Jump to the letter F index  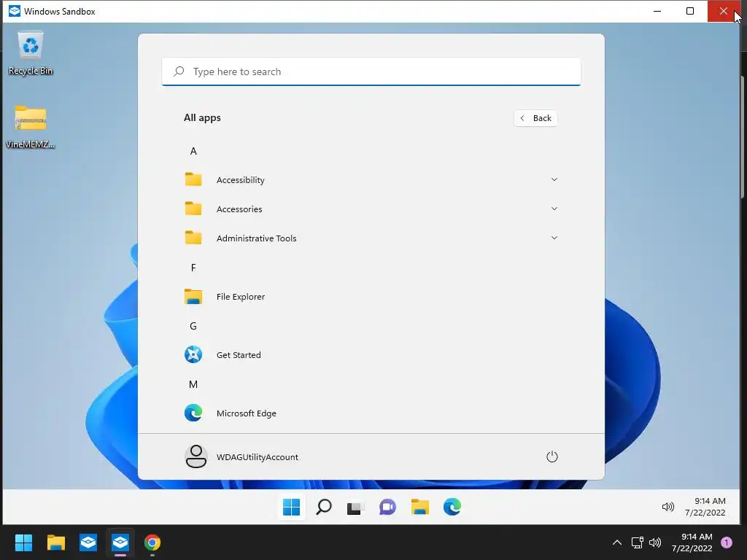pos(193,268)
